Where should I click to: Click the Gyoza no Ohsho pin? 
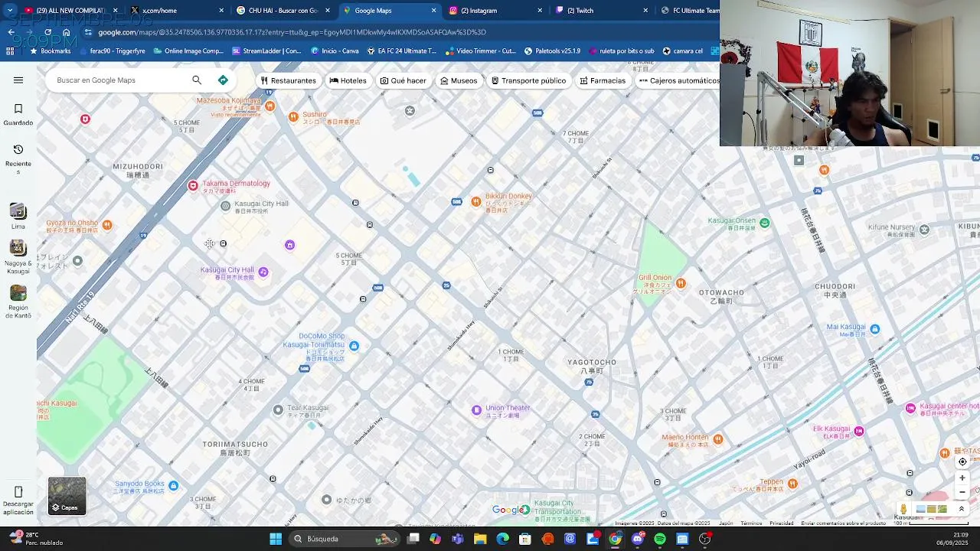coord(107,225)
